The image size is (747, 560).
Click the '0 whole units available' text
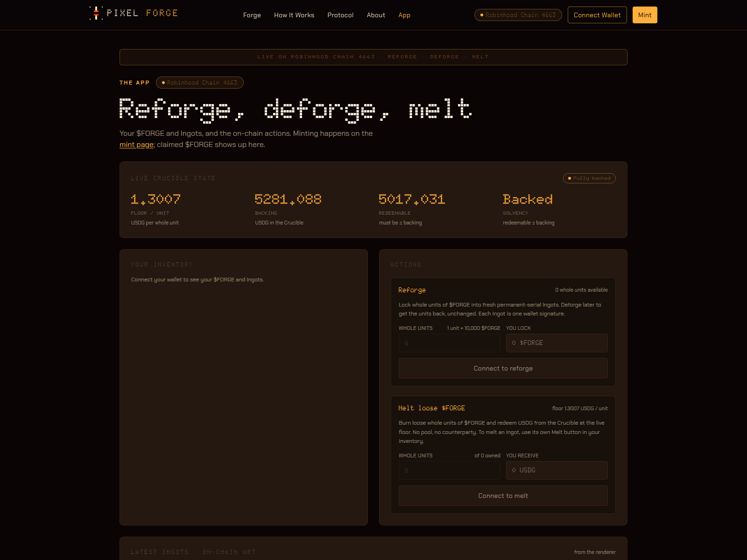coord(581,290)
